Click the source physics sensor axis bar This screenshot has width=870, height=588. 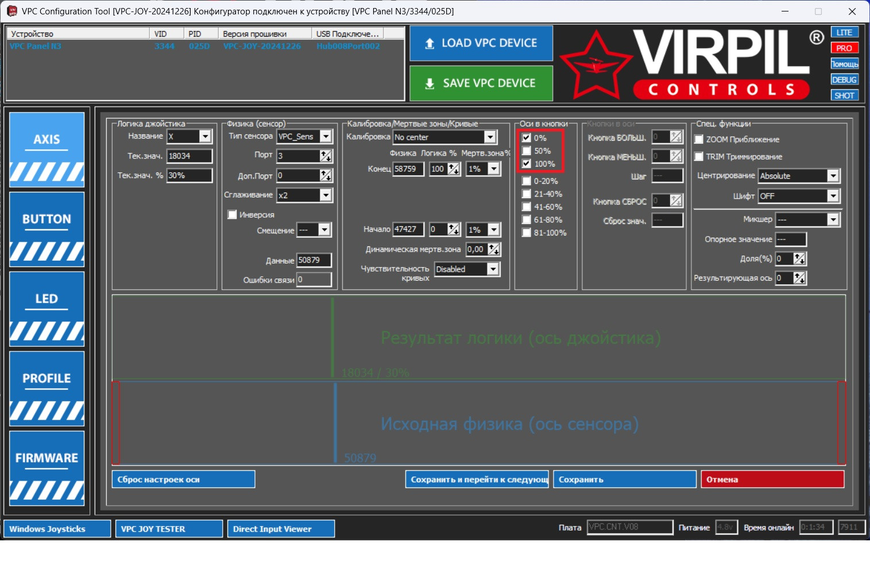pyautogui.click(x=479, y=423)
